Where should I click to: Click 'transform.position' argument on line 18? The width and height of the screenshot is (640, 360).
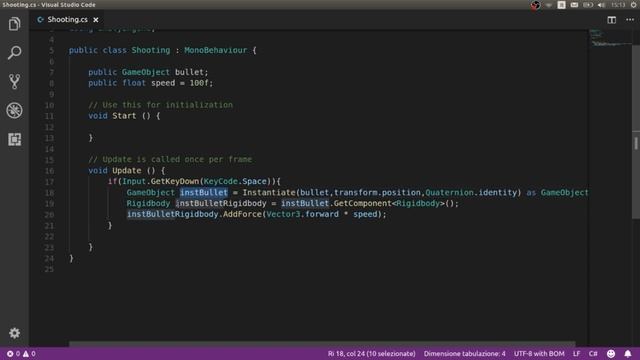click(378, 192)
